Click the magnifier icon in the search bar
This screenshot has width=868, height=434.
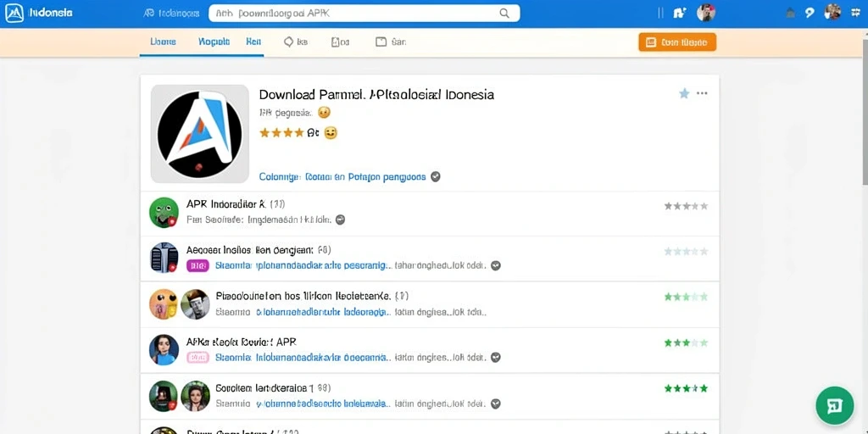click(x=504, y=14)
